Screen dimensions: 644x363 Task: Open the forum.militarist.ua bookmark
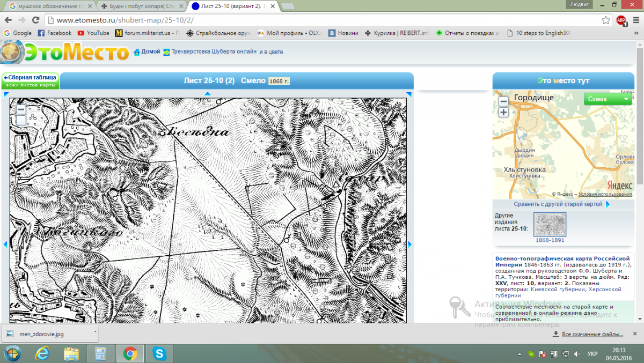click(x=147, y=33)
